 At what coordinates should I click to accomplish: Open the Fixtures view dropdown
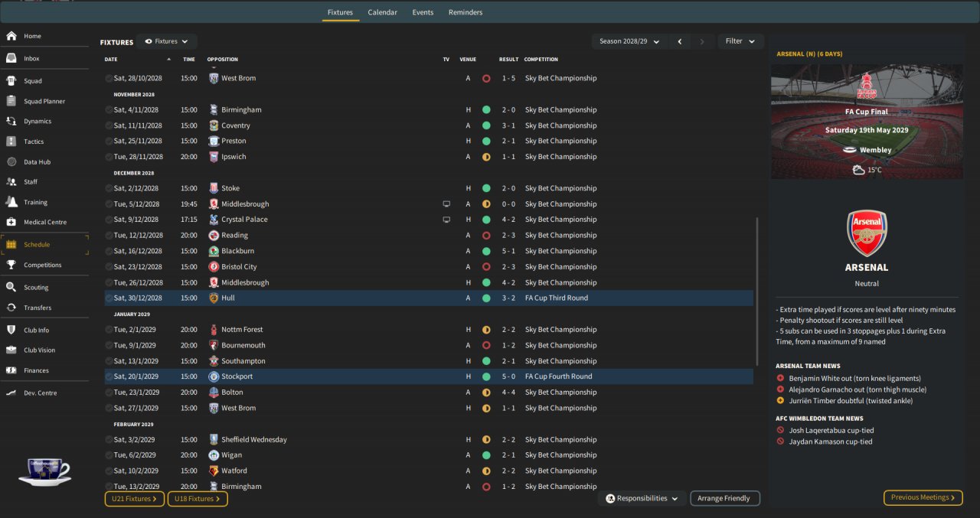click(167, 41)
